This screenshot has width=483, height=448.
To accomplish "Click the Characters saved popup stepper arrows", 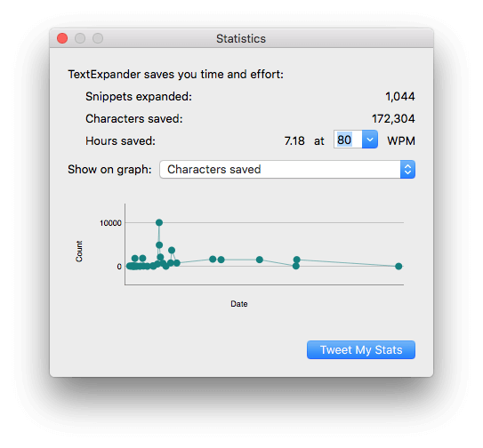I will tap(407, 170).
